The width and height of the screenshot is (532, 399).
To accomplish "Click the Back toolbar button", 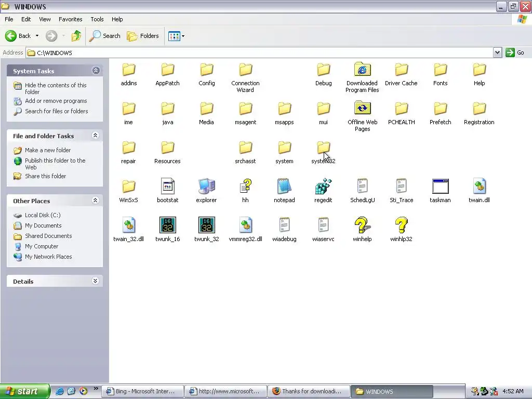I will 18,36.
